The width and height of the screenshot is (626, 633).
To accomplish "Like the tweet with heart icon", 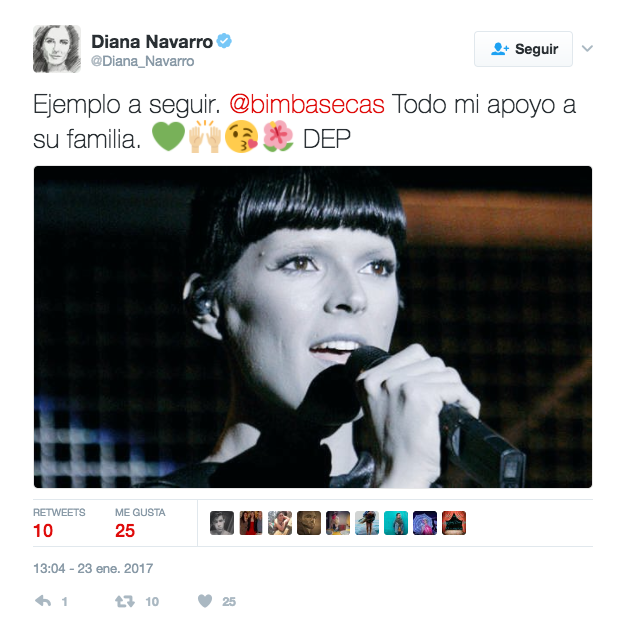I will [x=205, y=601].
